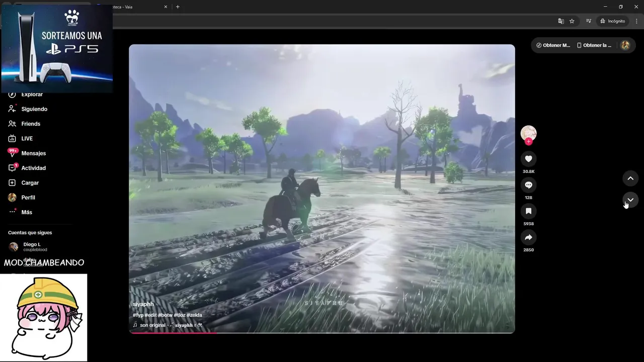Open Perfil page
This screenshot has height=362, width=644.
28,198
